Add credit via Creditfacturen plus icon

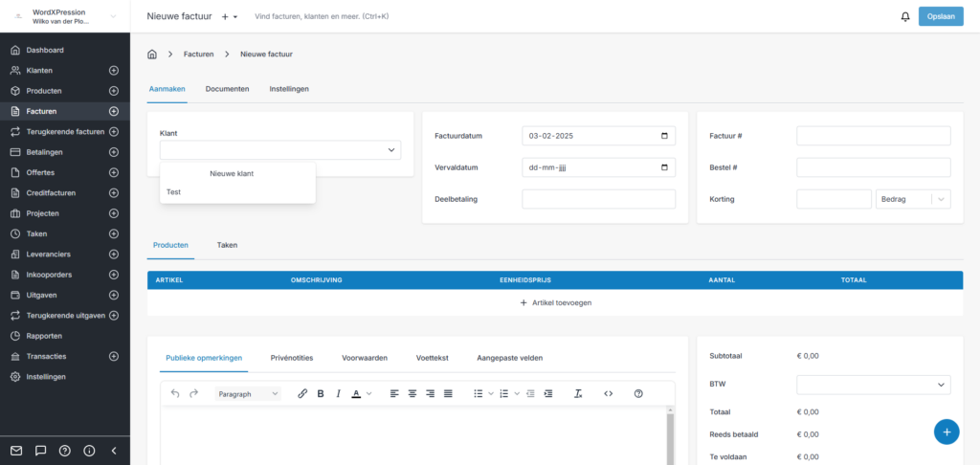114,193
